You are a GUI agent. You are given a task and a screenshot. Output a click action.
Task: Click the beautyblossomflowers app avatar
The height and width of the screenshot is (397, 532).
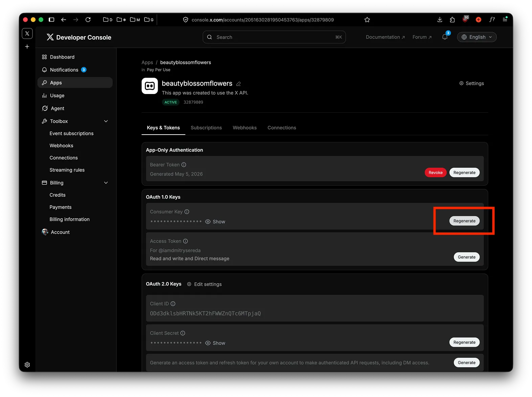150,86
